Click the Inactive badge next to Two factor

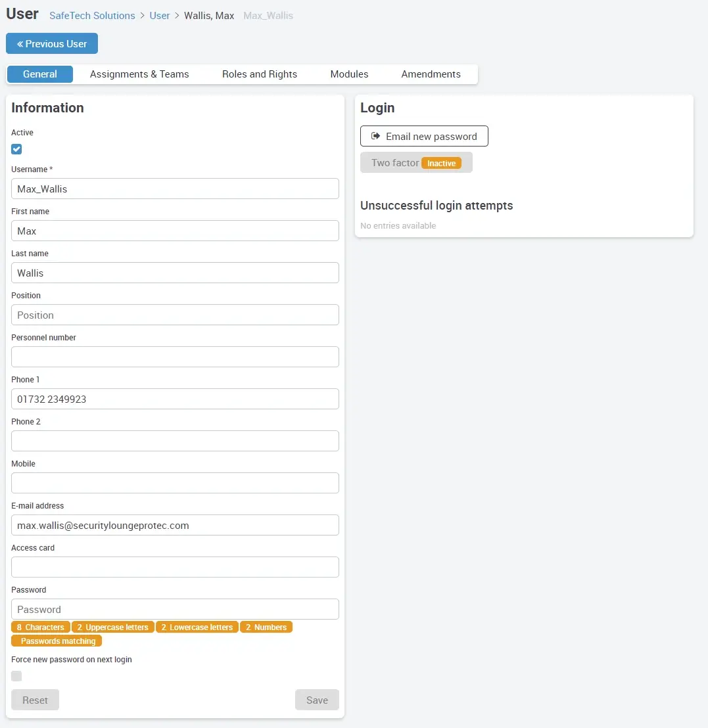coord(442,162)
